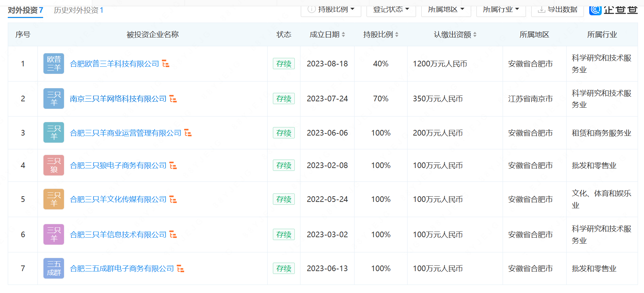Click structure icon beside 合肥三只羊信息技术有限公司
644x293 pixels.
(173, 235)
